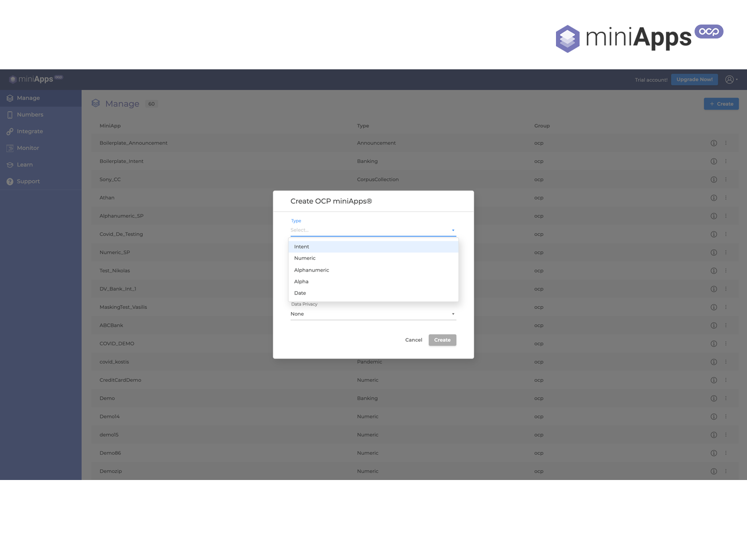Open Manage in the sidebar
Image resolution: width=747 pixels, height=560 pixels.
pyautogui.click(x=41, y=98)
